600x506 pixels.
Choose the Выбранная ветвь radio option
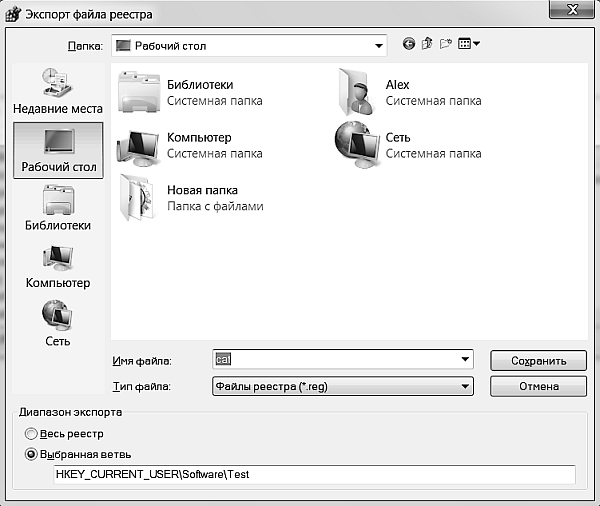[32, 454]
